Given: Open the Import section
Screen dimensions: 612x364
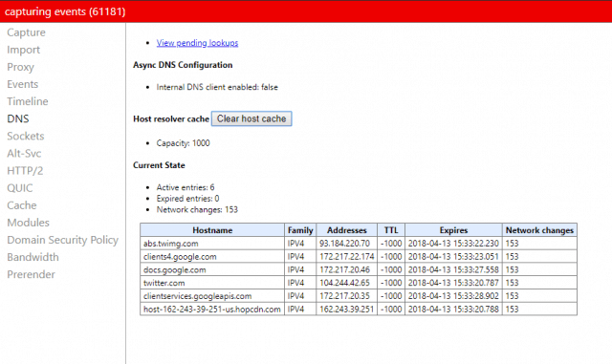Looking at the screenshot, I should [23, 50].
